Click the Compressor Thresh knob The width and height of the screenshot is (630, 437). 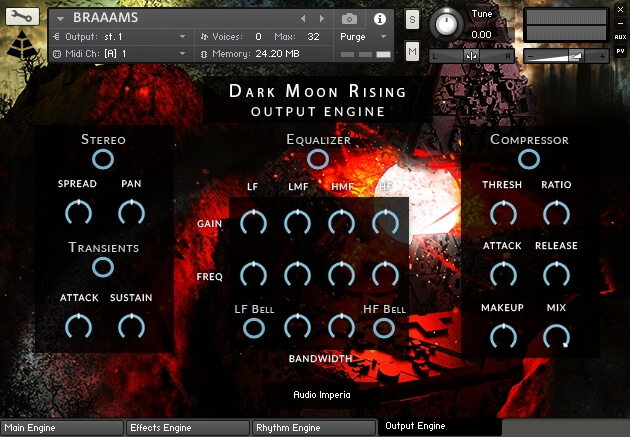click(503, 213)
